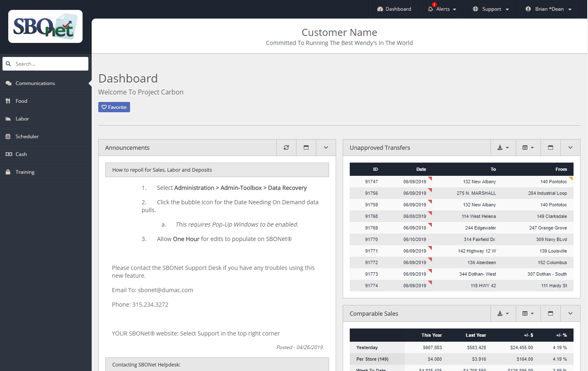Sort transfers by ID column
The width and height of the screenshot is (588, 371).
(375, 169)
